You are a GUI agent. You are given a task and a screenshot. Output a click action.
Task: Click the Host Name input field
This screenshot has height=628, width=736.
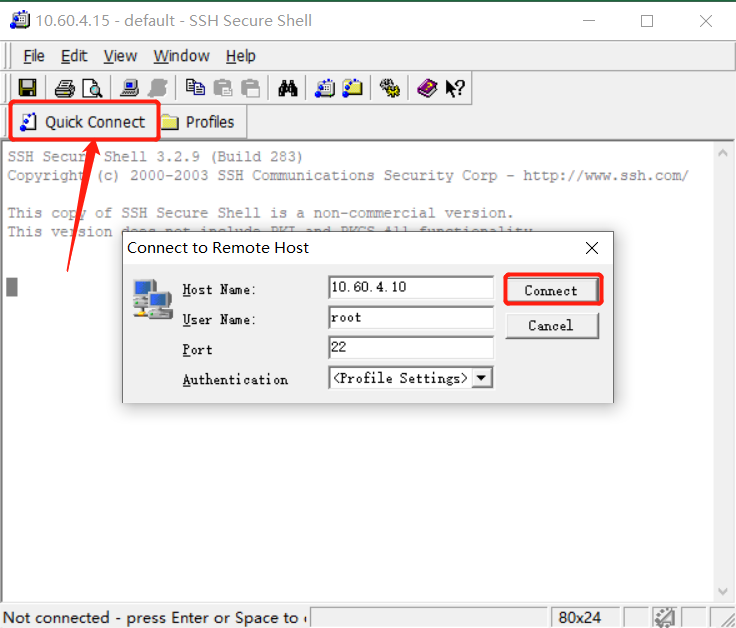click(411, 287)
